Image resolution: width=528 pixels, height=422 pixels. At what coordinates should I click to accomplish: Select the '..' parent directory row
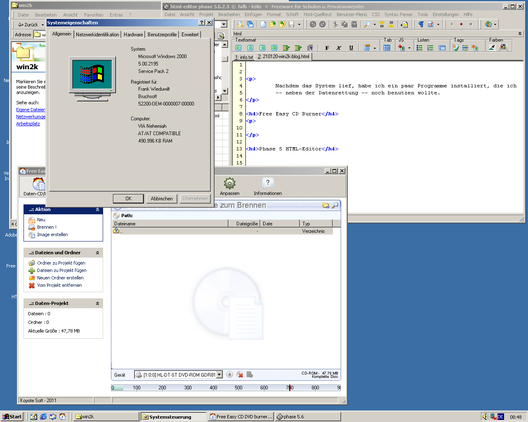click(222, 231)
